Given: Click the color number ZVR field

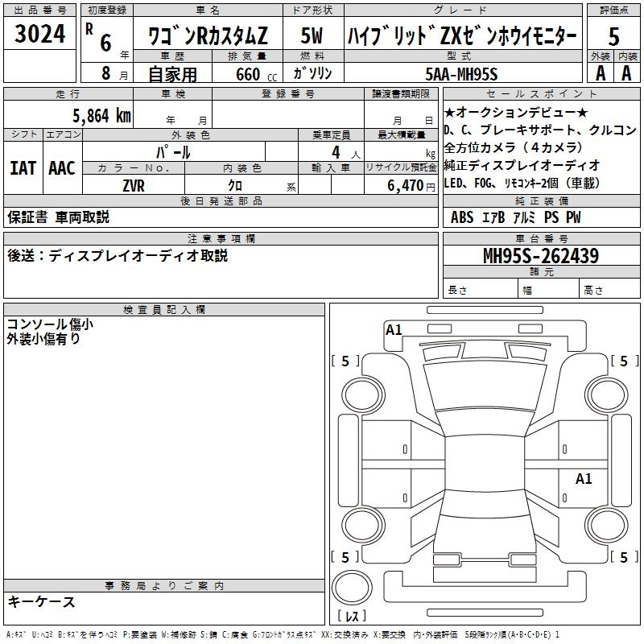Looking at the screenshot, I should (x=134, y=185).
